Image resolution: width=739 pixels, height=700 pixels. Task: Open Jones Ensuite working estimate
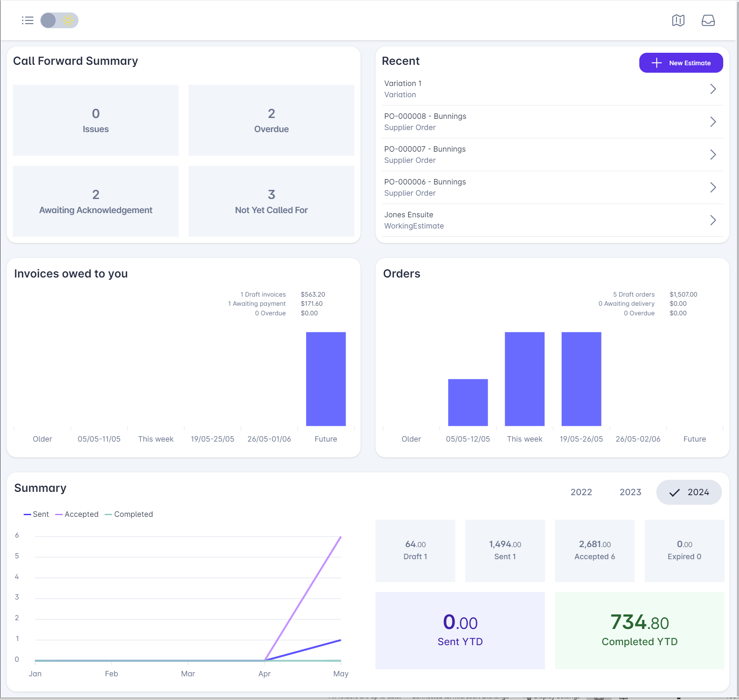pos(552,220)
